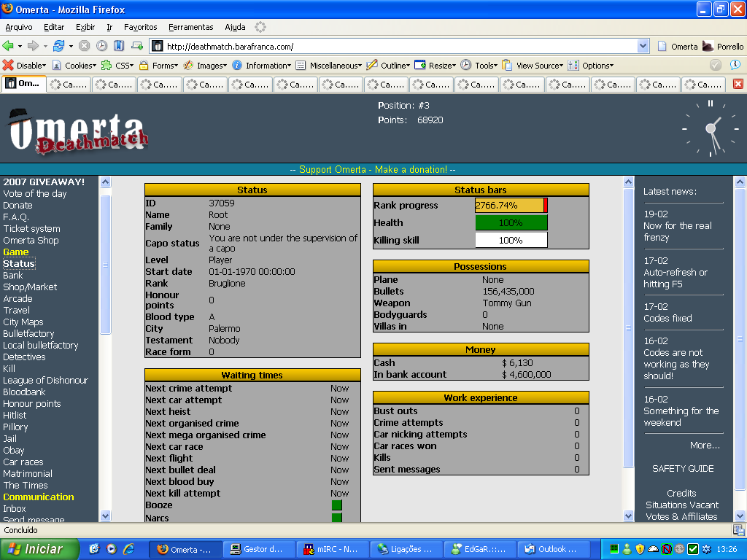Click the new tab icon with green plus
Screen dimensions: 747x560
pos(137,46)
